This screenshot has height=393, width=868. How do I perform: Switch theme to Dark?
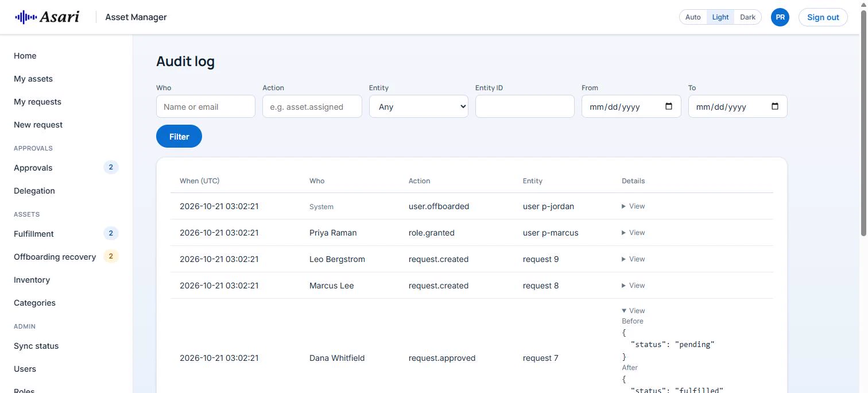pos(747,17)
